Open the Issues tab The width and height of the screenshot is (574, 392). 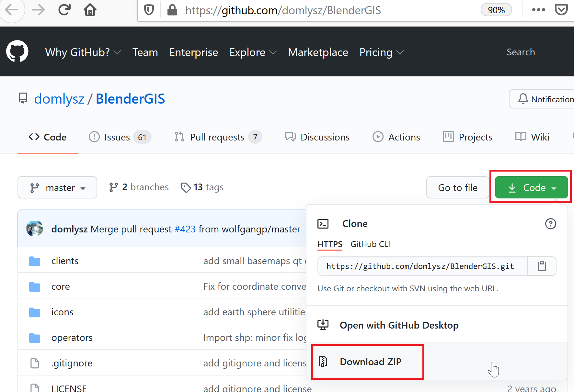pyautogui.click(x=120, y=137)
